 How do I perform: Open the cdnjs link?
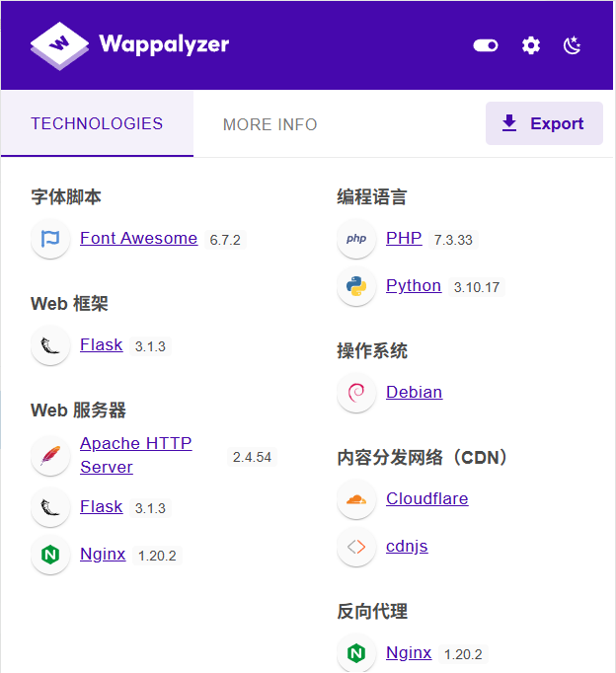pyautogui.click(x=407, y=547)
